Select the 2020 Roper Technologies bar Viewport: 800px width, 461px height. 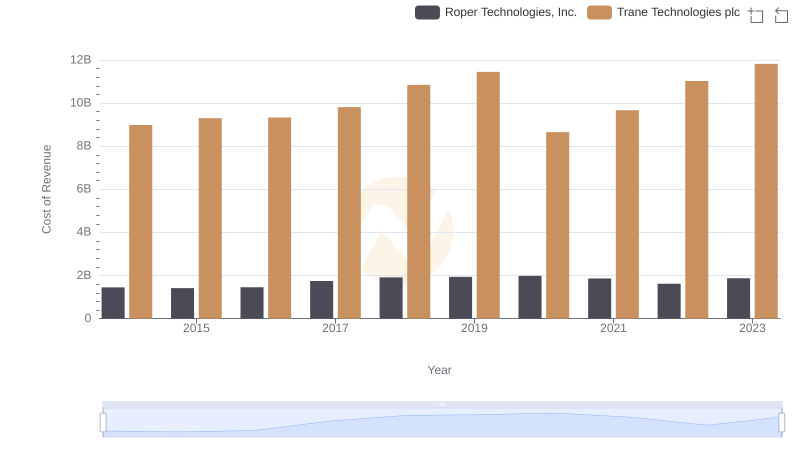tap(530, 297)
